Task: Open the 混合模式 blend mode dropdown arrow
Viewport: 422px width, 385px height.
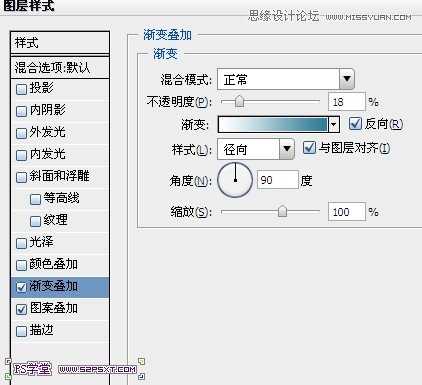Action: 347,79
